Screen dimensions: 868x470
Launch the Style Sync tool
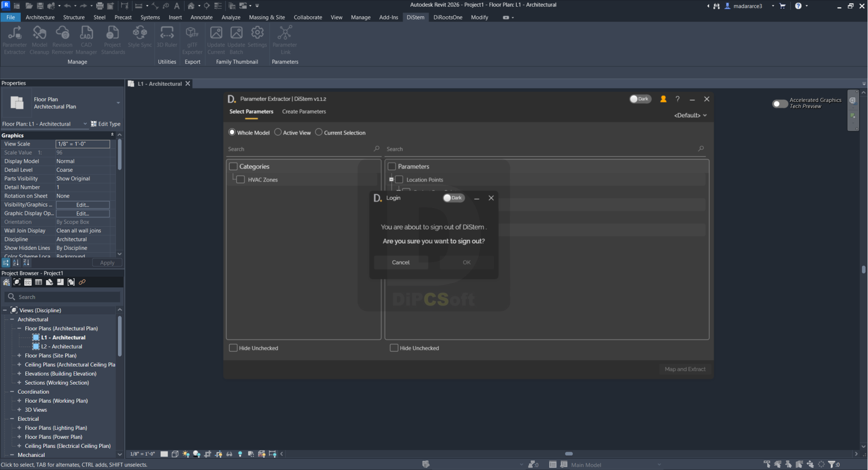(140, 37)
